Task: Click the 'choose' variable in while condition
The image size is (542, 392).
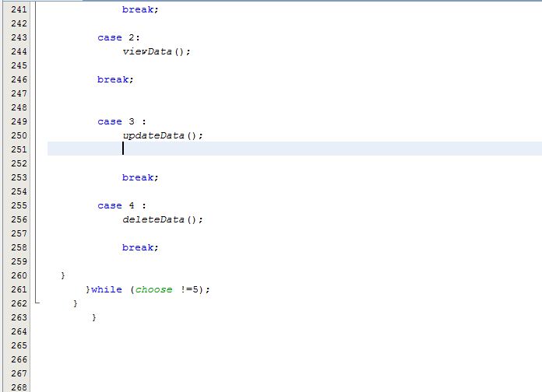Action: point(153,289)
